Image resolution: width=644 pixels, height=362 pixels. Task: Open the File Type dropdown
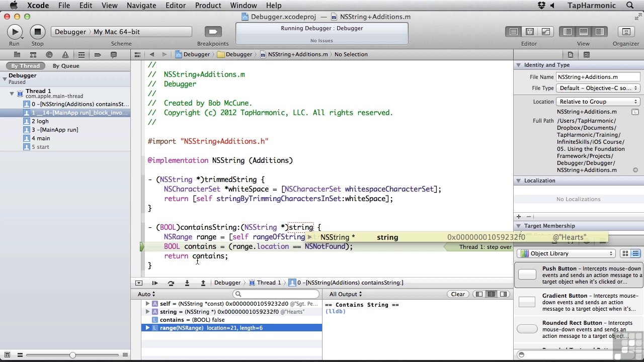coord(598,88)
